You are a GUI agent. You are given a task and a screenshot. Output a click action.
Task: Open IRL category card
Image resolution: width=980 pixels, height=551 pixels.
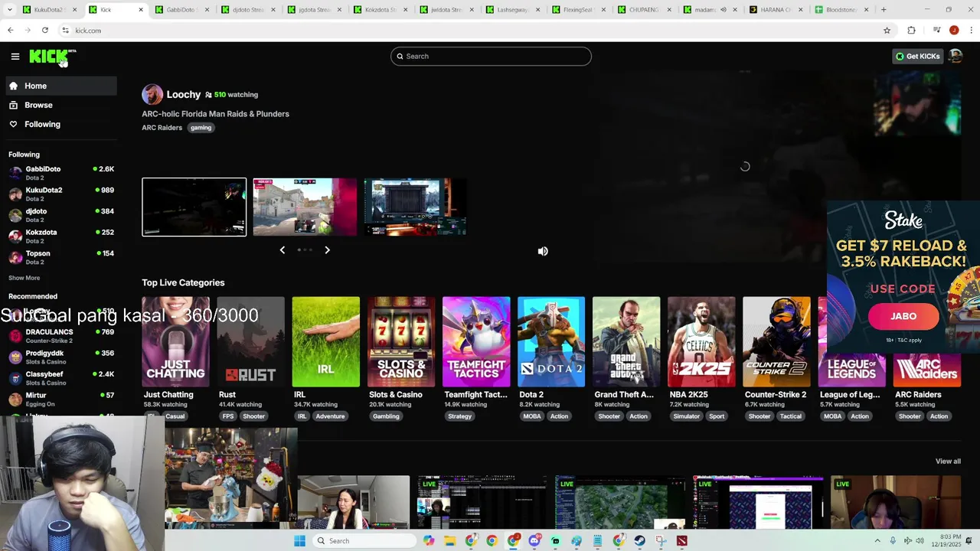(x=325, y=342)
